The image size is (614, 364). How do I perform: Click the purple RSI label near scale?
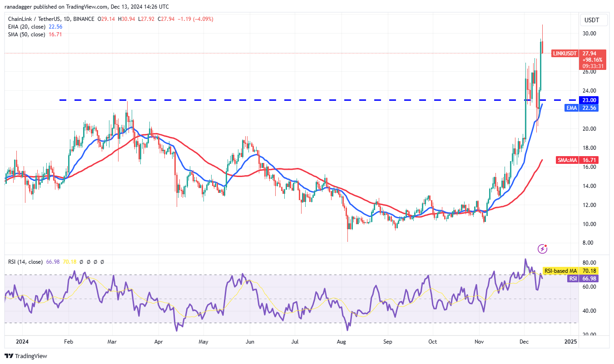(x=572, y=279)
